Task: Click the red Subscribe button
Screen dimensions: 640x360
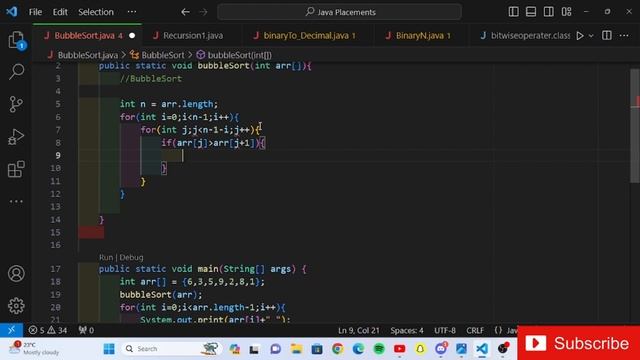Action: click(x=578, y=343)
